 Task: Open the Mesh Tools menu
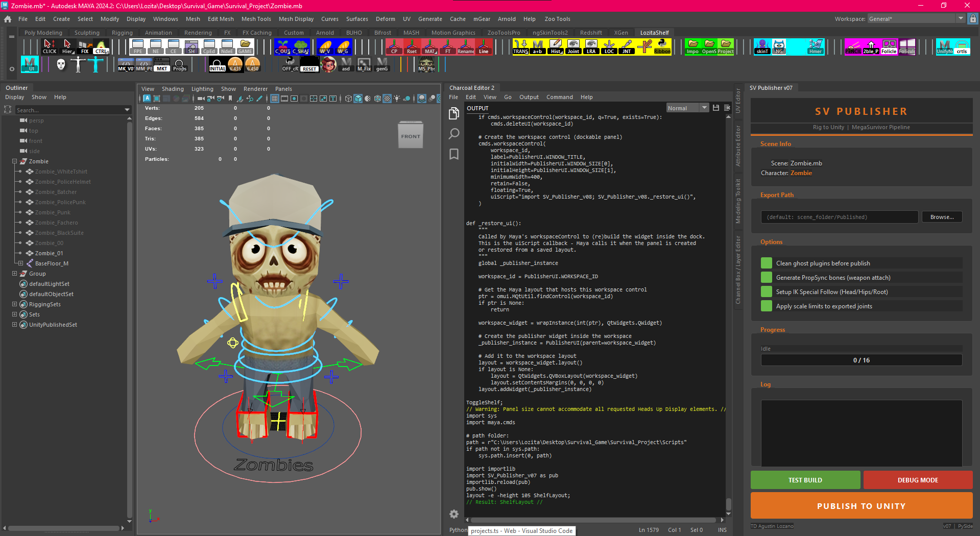pos(256,19)
